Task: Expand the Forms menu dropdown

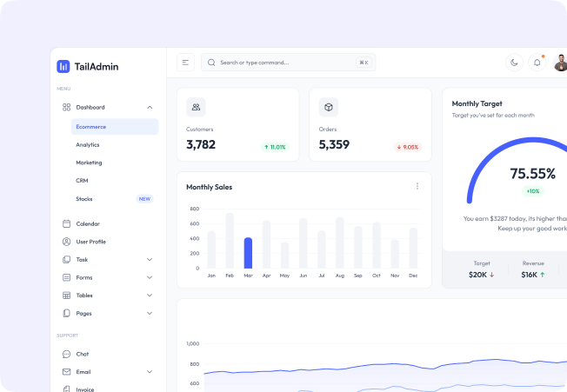Action: (x=150, y=278)
